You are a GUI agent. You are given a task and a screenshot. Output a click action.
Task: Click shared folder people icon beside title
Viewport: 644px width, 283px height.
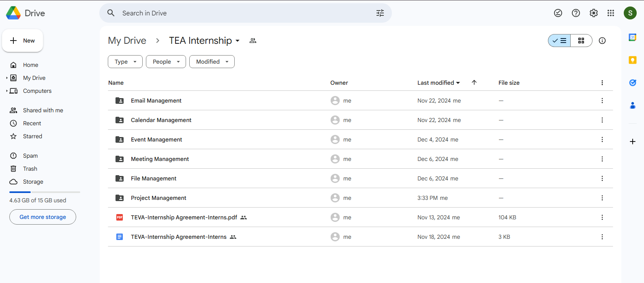point(253,41)
